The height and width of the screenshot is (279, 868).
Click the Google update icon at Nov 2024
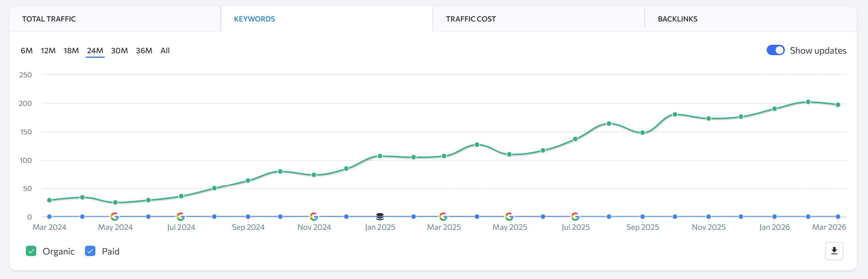click(x=314, y=216)
